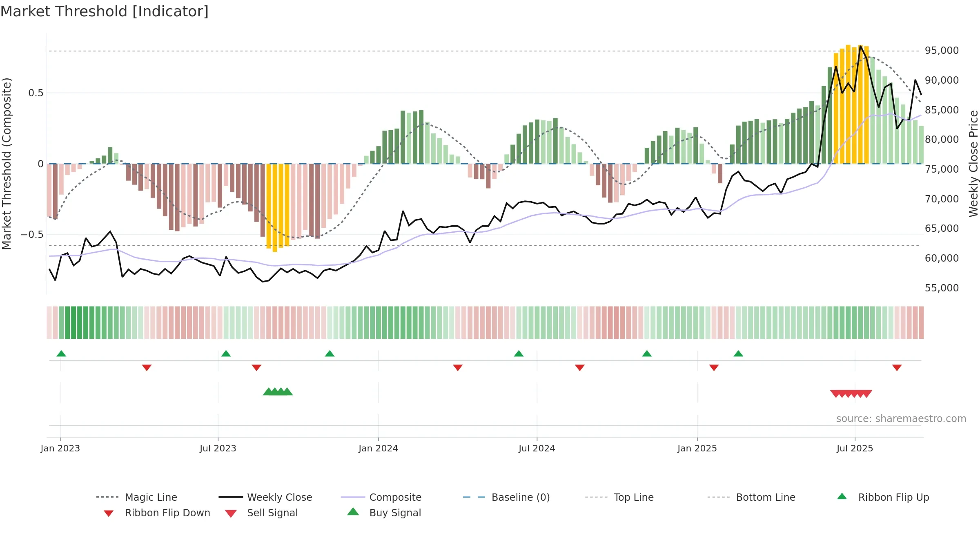Click the ribbon flip up marker at Jul 2023
Screen dimensions: 980x551
pyautogui.click(x=226, y=353)
